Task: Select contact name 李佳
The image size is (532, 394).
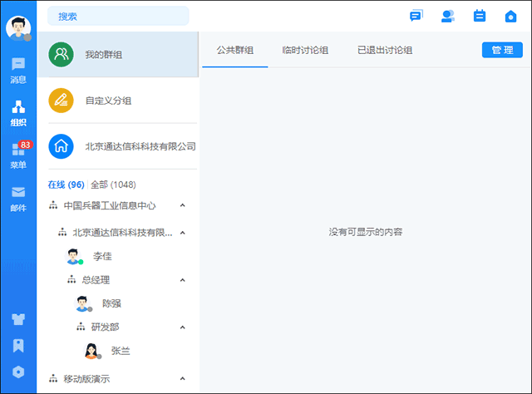Action: point(102,256)
